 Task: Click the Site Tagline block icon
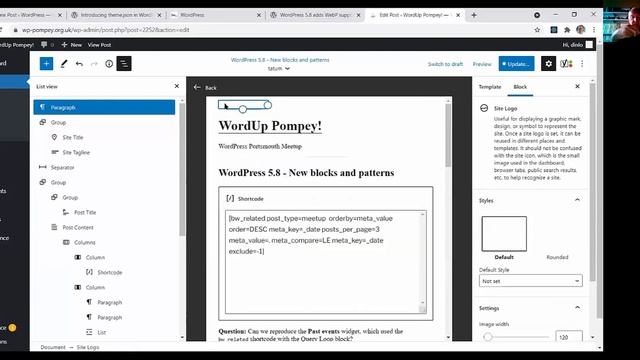[x=55, y=152]
